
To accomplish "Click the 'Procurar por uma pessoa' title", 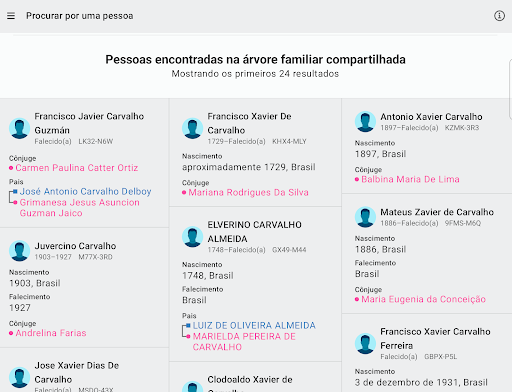I will click(80, 16).
